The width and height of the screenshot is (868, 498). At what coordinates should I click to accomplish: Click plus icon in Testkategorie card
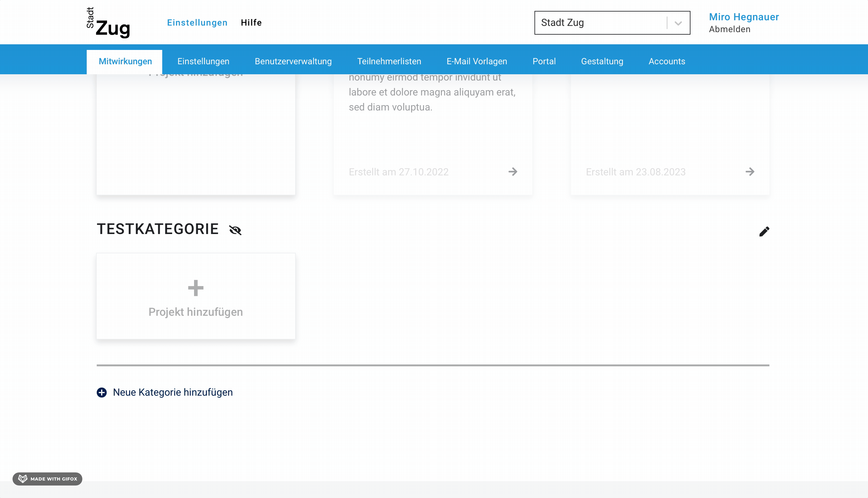click(x=196, y=288)
